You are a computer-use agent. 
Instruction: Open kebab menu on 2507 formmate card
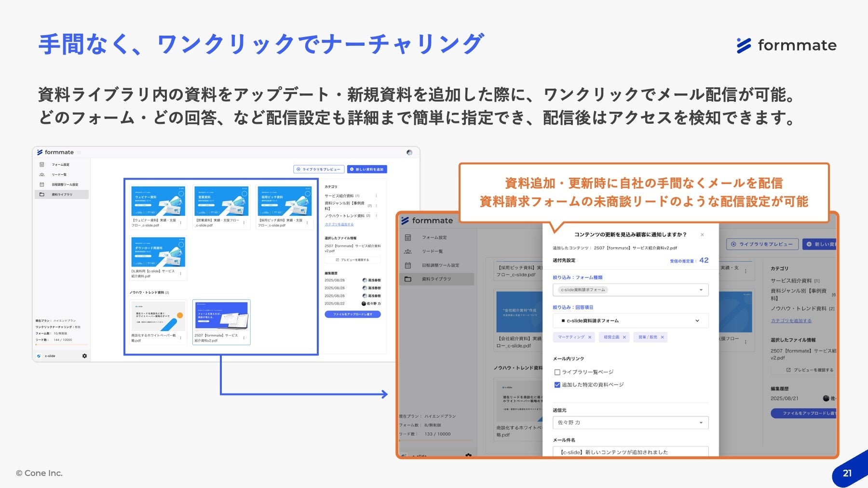pyautogui.click(x=244, y=338)
